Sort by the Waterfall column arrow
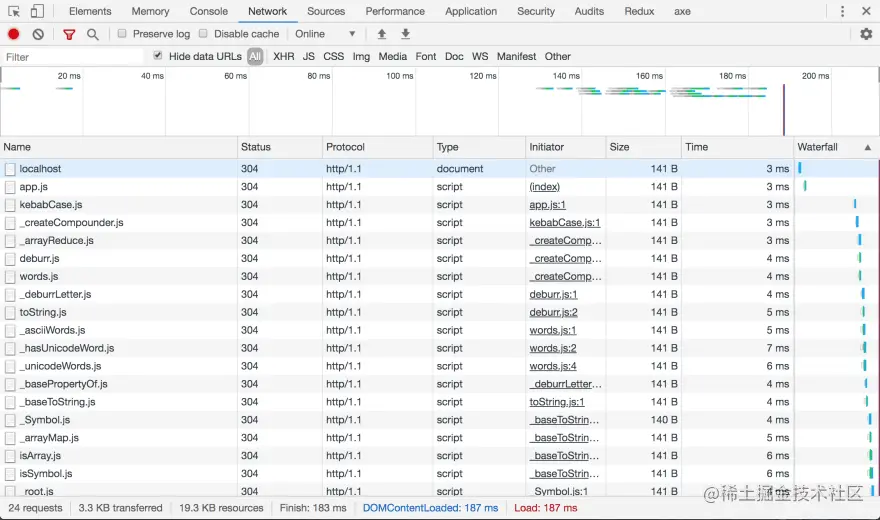Screen dimensions: 880x520 [868, 148]
